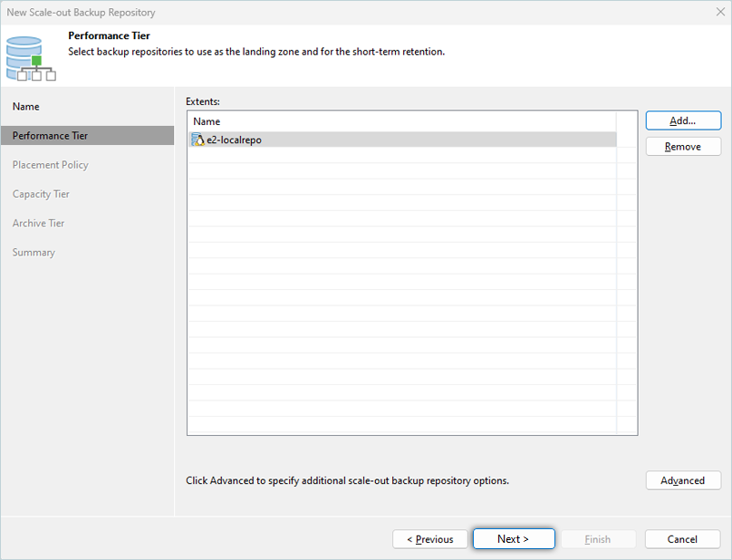
Task: Proceed with the Next button
Action: (513, 539)
